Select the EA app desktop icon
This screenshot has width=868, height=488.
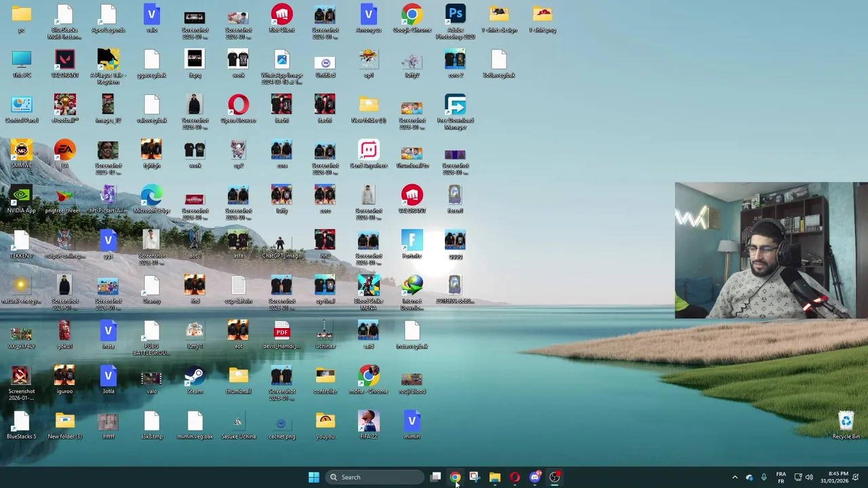coord(64,155)
